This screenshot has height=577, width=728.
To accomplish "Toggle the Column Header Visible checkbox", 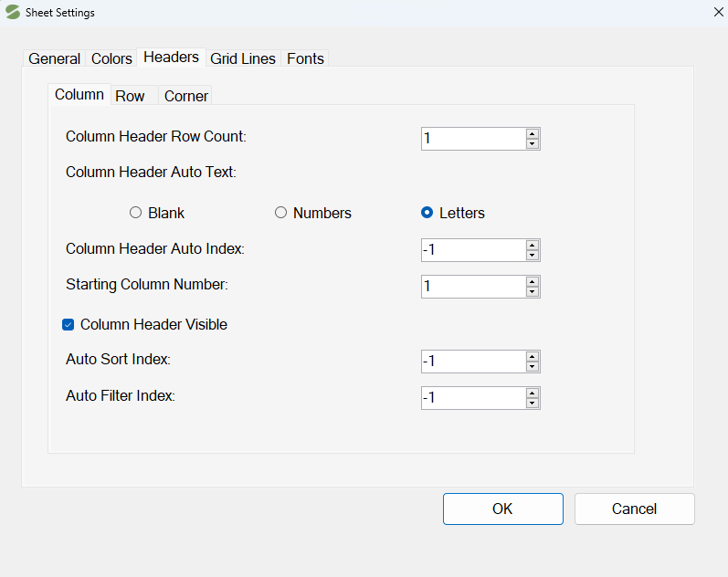I will 69,324.
